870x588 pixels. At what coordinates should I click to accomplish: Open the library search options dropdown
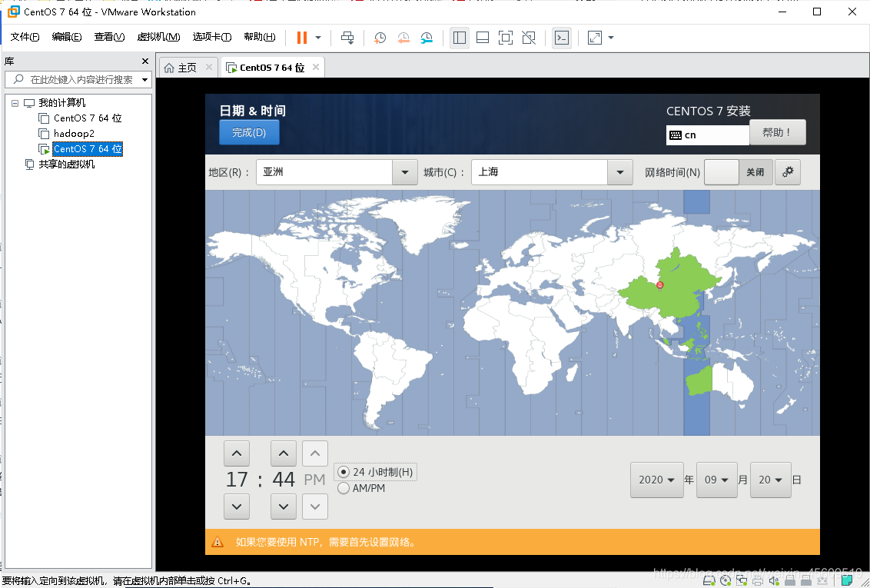pos(144,79)
